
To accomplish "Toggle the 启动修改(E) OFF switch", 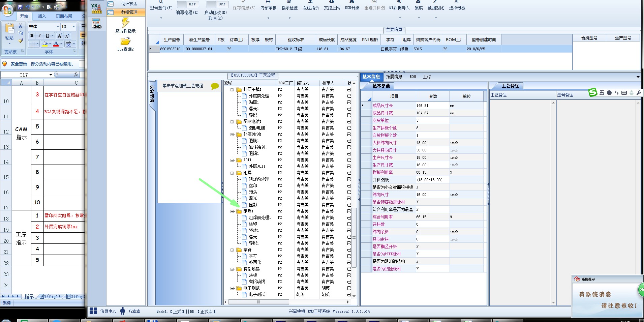I will (x=217, y=4).
